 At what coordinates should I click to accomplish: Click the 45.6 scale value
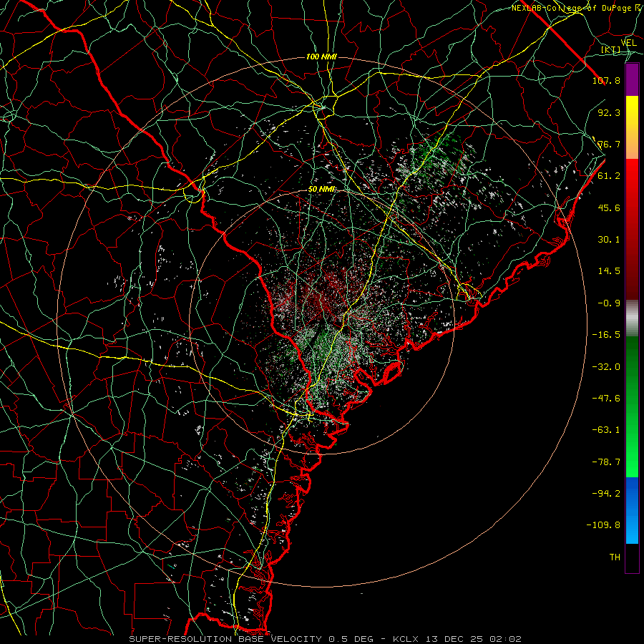point(609,208)
